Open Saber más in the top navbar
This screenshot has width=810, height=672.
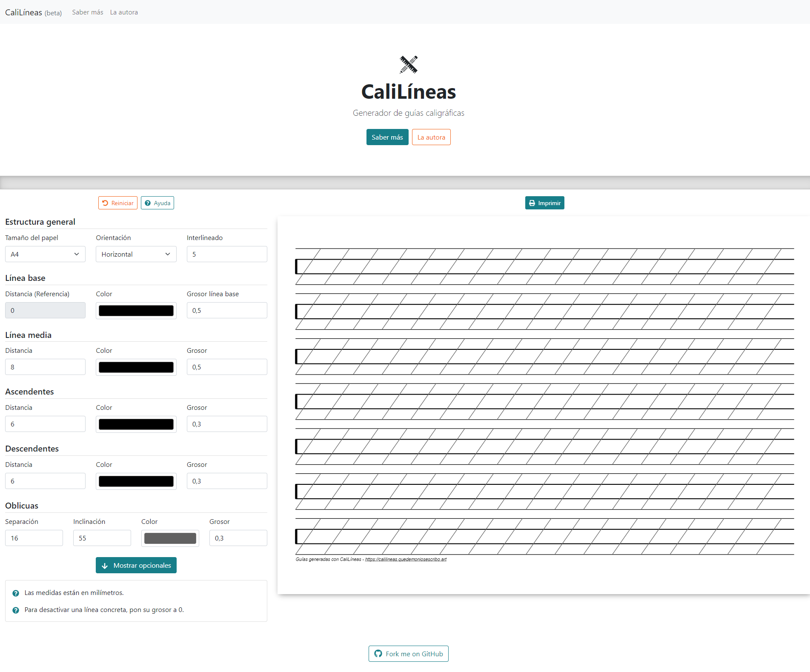(x=88, y=12)
